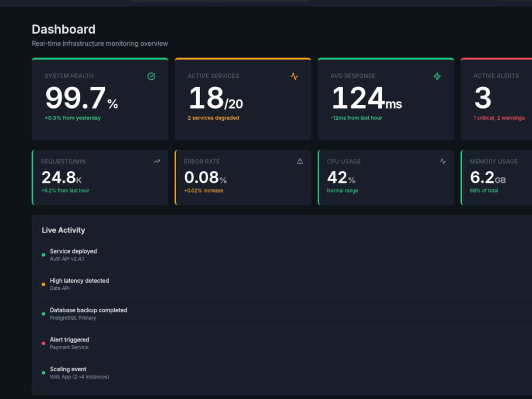Click the Dashboard page heading
Viewport: 532px width, 399px height.
[63, 29]
